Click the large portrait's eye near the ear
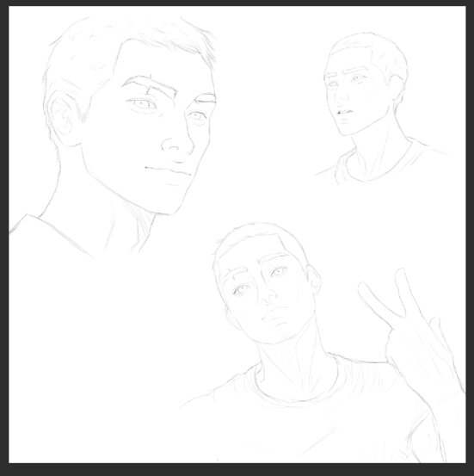Image resolution: width=474 pixels, height=476 pixels. pyautogui.click(x=141, y=104)
